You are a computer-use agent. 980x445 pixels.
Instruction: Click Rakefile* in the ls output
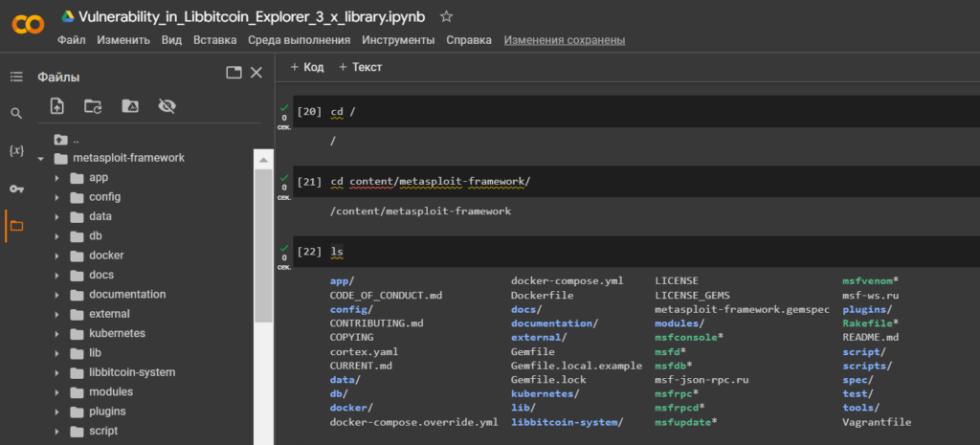pyautogui.click(x=870, y=323)
